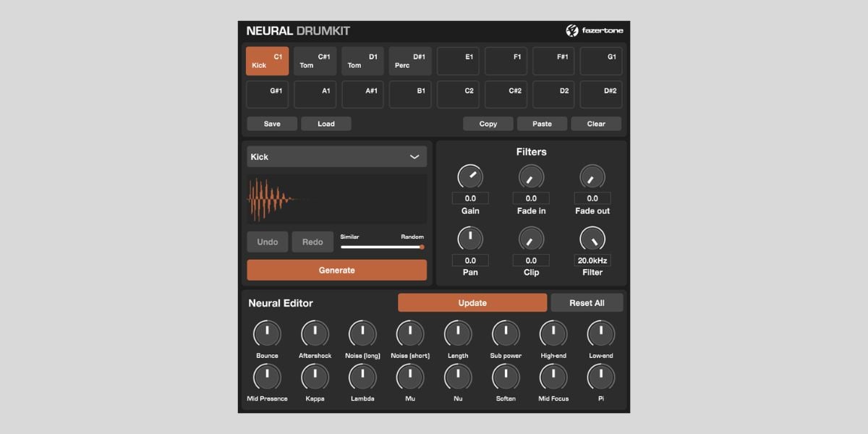Click the Fade out knob
The image size is (868, 434).
coord(592,176)
